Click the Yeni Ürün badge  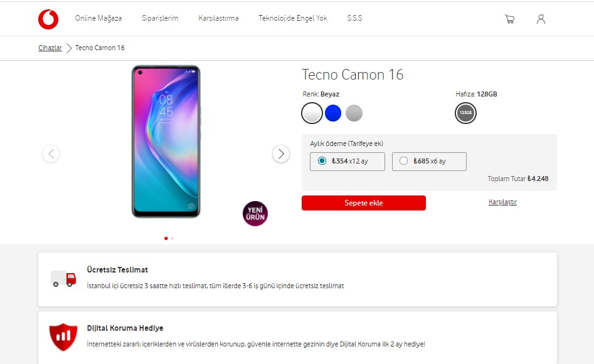pyautogui.click(x=255, y=214)
